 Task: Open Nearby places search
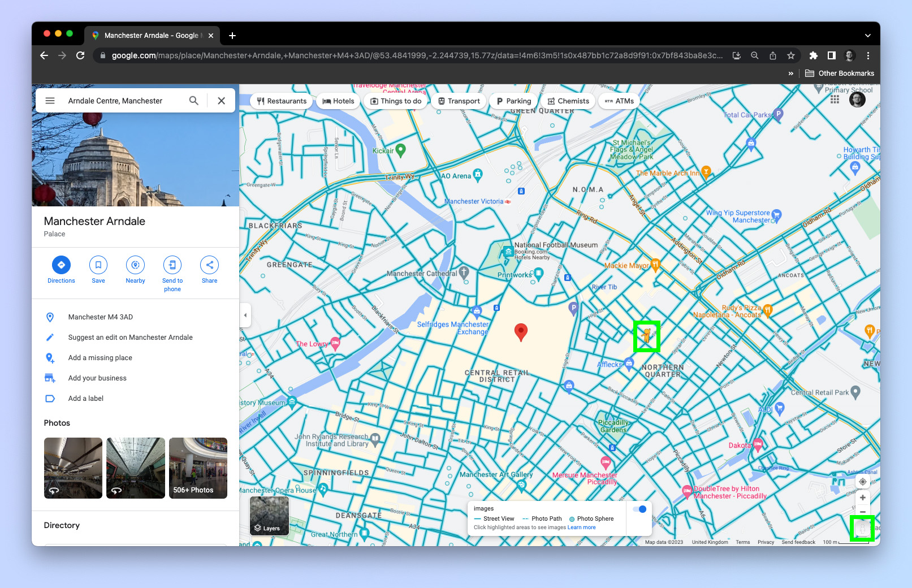pyautogui.click(x=135, y=265)
